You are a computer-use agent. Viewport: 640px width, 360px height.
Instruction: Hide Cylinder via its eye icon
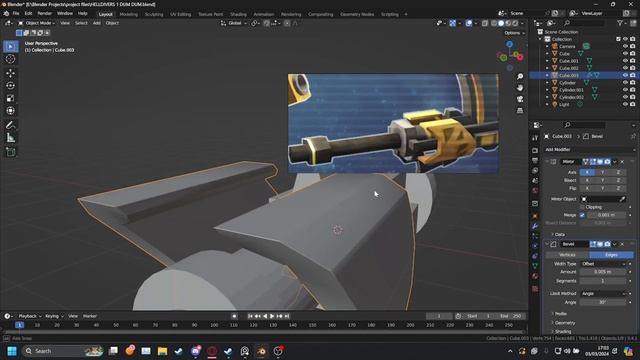625,82
